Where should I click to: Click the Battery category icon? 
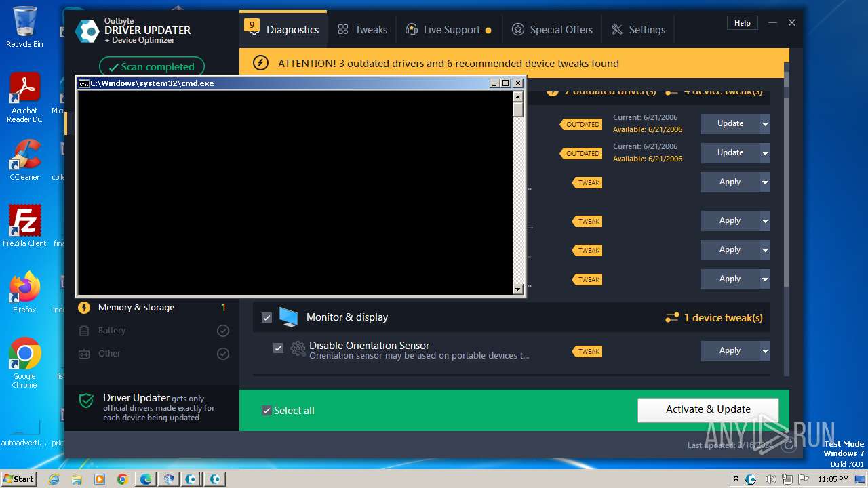pyautogui.click(x=84, y=331)
